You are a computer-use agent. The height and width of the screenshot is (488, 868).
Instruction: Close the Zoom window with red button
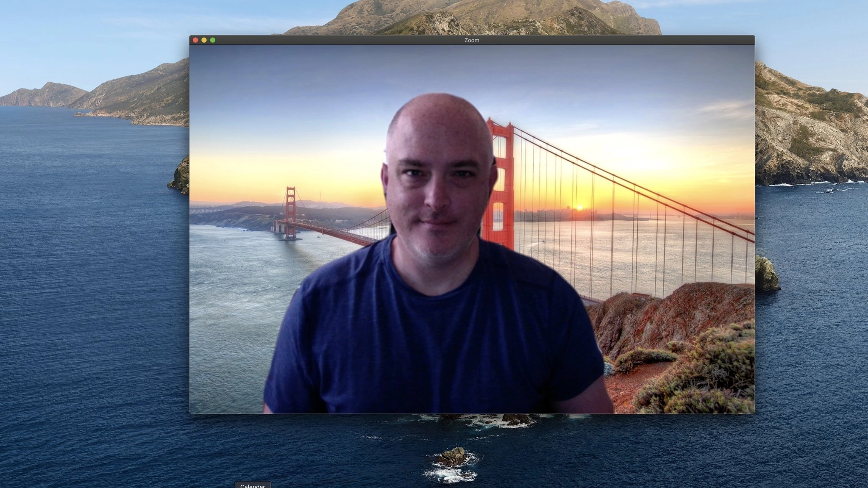point(195,40)
